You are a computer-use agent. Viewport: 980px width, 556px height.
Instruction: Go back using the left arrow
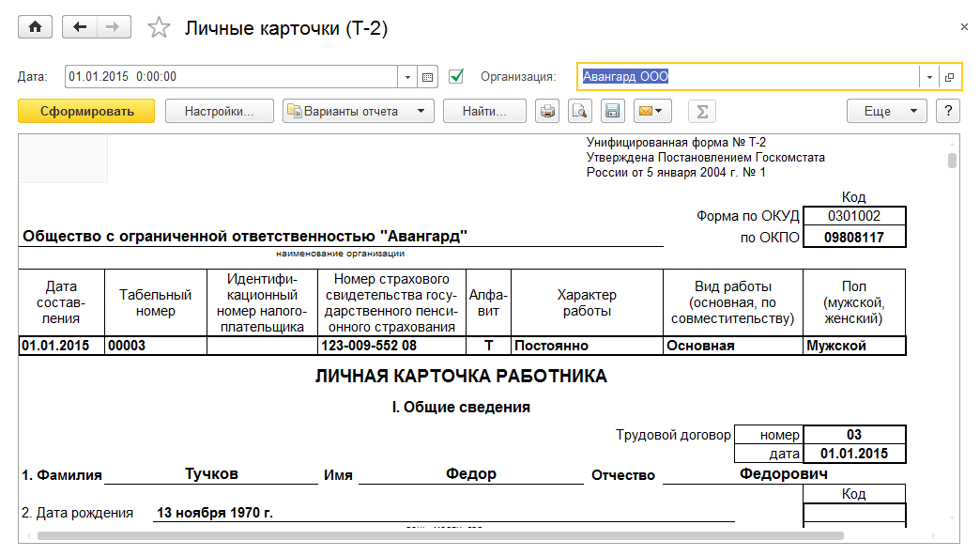80,27
